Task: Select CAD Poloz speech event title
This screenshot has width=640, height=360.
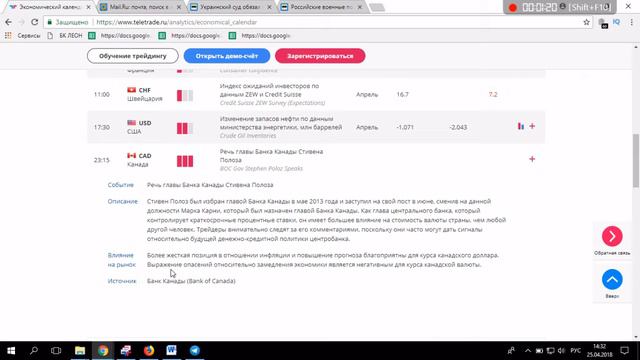Action: [x=271, y=156]
